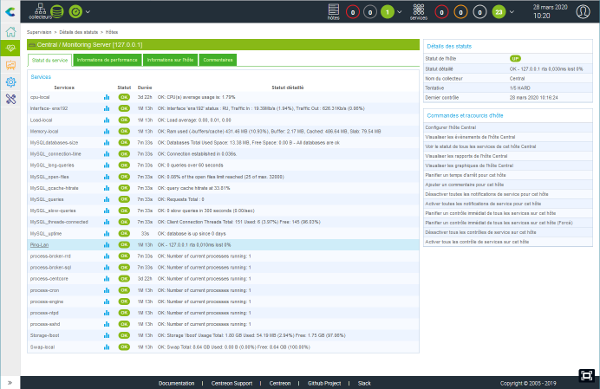
Task: Click Configurer l'hôte Central
Action: 451,127
